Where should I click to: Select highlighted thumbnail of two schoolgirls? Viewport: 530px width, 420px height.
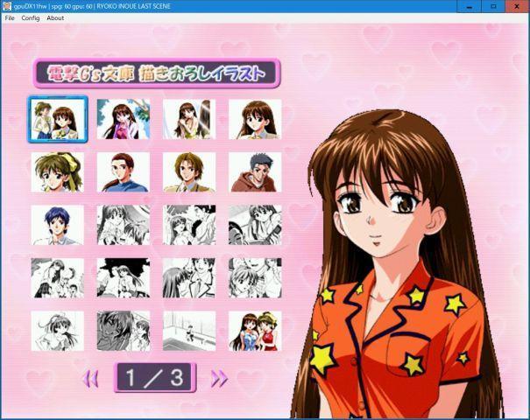click(x=58, y=119)
